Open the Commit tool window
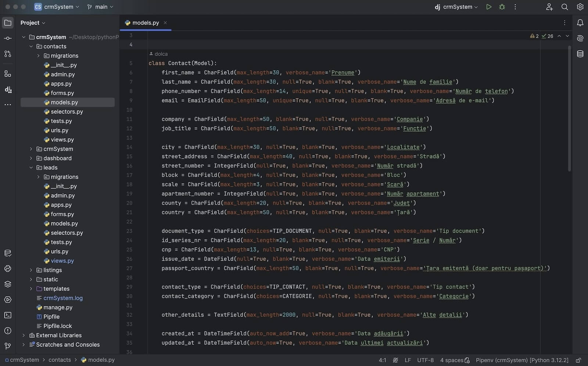The height and width of the screenshot is (366, 588). click(x=8, y=38)
